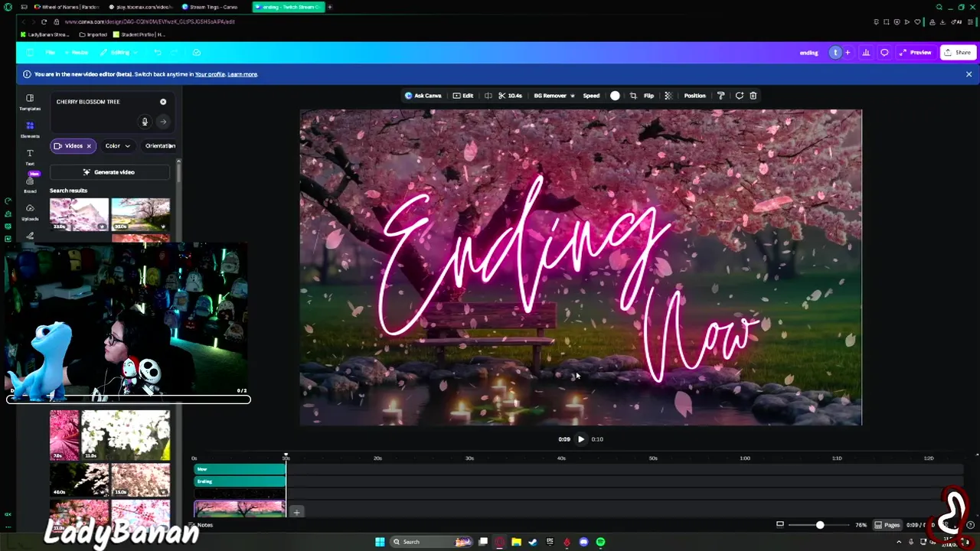Open the Uploads sidebar panel
The height and width of the screenshot is (551, 980).
[x=30, y=212]
